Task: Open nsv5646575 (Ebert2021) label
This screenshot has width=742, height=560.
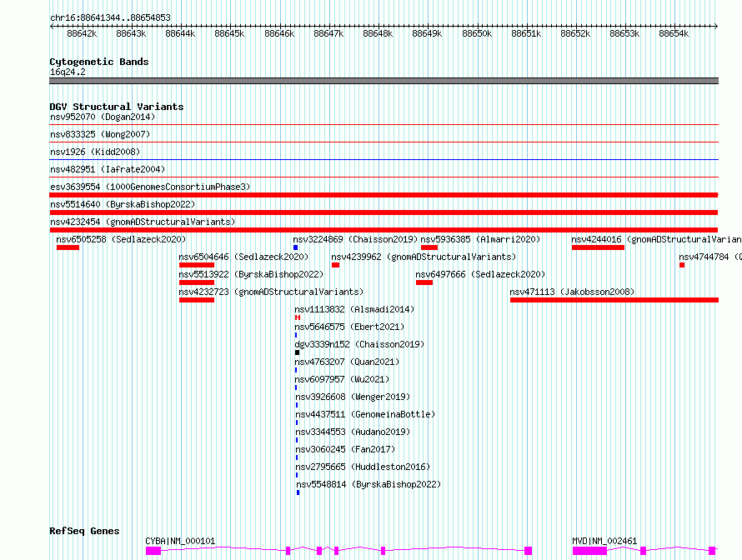Action: click(x=349, y=327)
